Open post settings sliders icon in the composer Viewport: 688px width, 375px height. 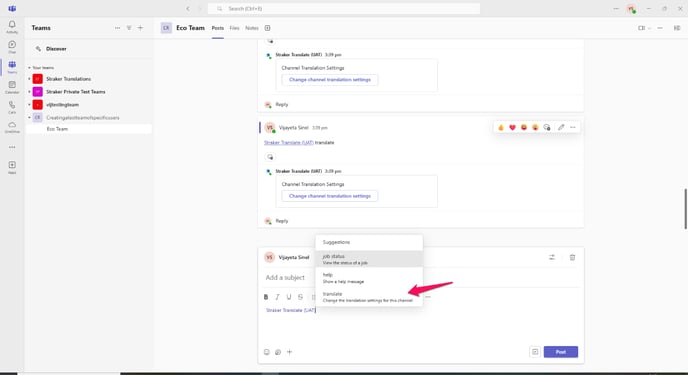tap(552, 257)
